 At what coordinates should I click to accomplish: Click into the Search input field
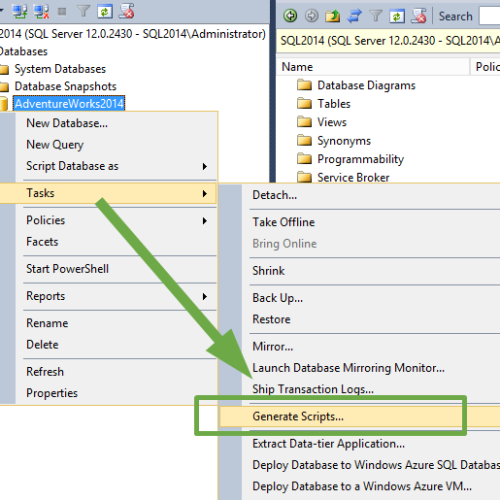(x=490, y=16)
